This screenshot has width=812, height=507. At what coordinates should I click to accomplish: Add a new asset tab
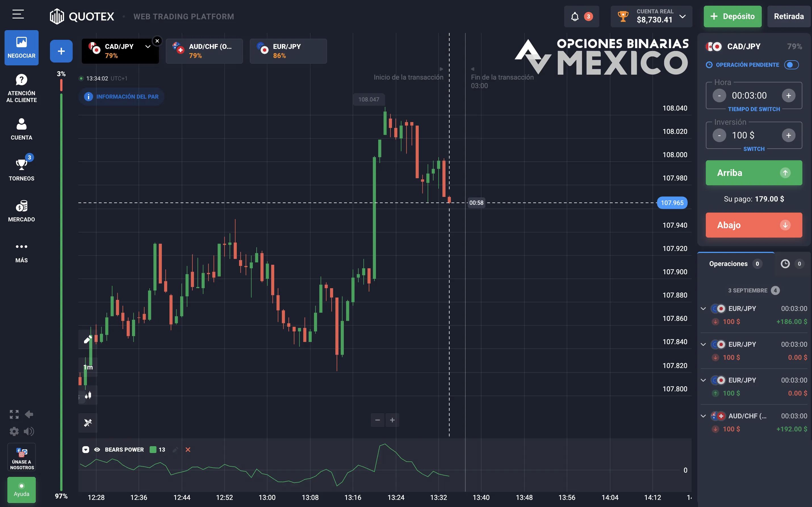tap(61, 51)
